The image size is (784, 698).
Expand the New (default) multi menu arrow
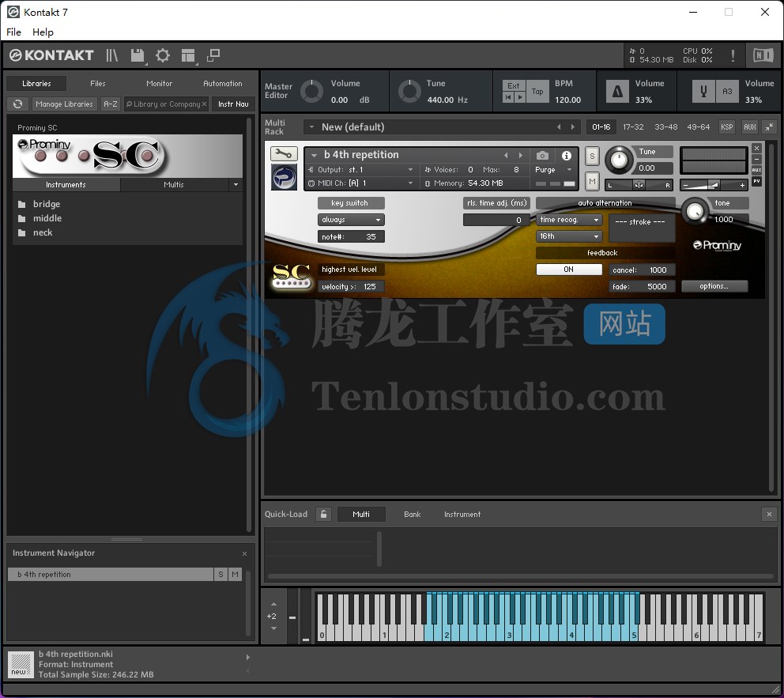point(311,127)
